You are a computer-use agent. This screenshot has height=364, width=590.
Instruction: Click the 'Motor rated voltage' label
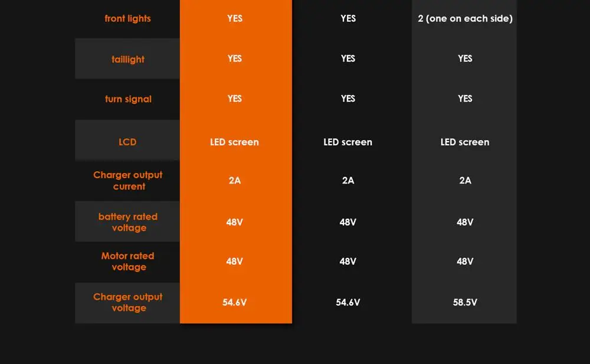128,261
